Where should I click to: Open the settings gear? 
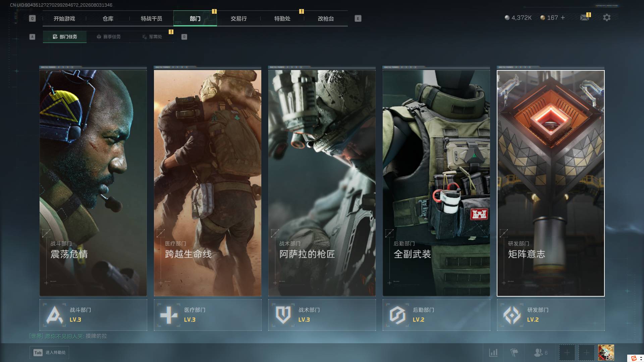point(607,17)
